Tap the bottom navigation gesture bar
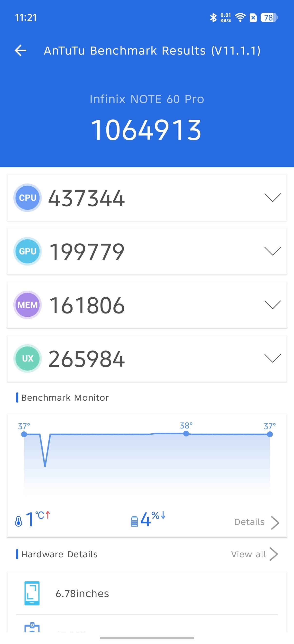This screenshot has height=644, width=294. 147,638
